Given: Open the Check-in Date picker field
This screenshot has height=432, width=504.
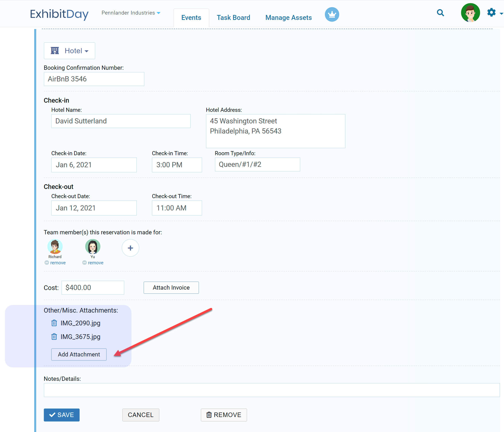Looking at the screenshot, I should click(x=94, y=165).
